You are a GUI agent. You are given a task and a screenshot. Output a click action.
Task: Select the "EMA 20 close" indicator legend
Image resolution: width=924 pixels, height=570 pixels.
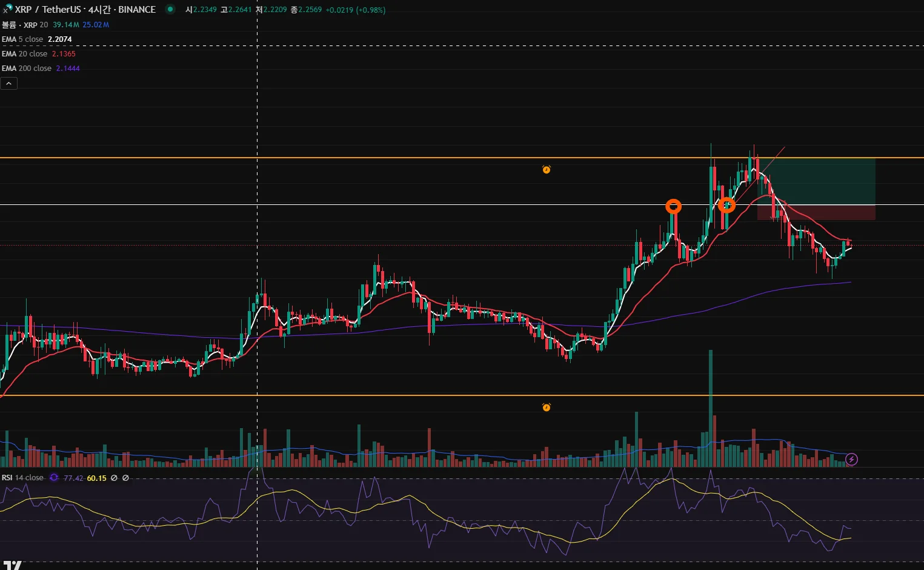coord(24,54)
